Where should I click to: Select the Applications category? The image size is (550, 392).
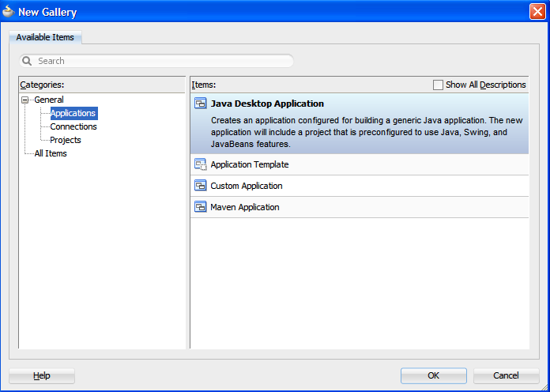point(73,113)
